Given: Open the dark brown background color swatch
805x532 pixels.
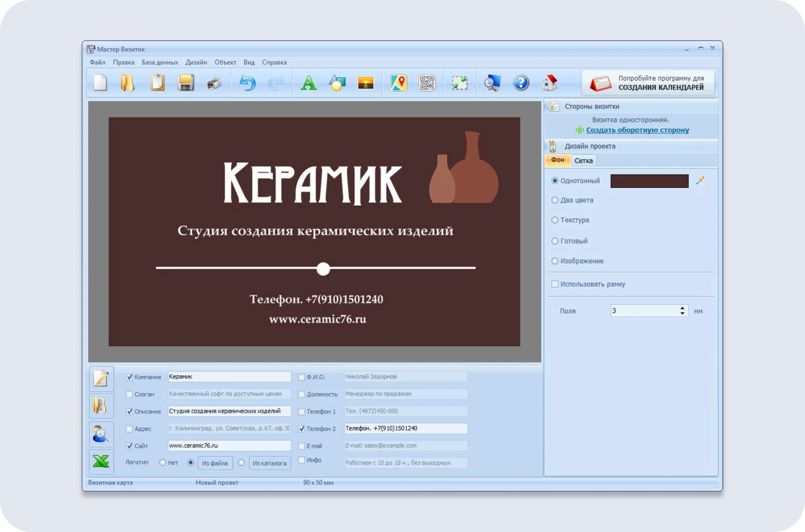Looking at the screenshot, I should tap(649, 181).
